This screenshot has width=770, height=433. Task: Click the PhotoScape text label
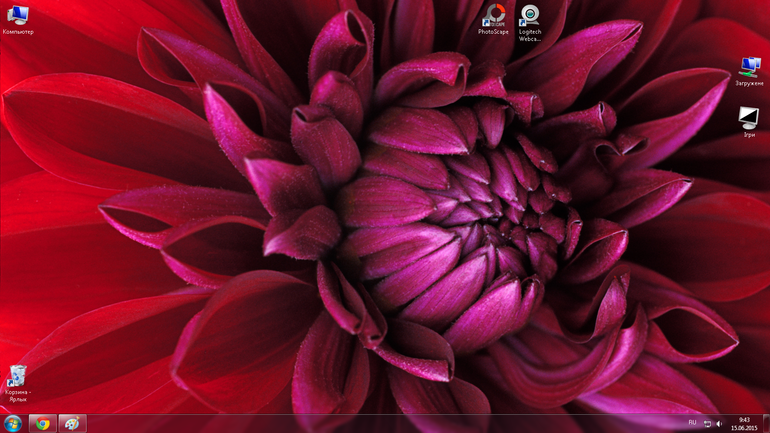tap(493, 32)
